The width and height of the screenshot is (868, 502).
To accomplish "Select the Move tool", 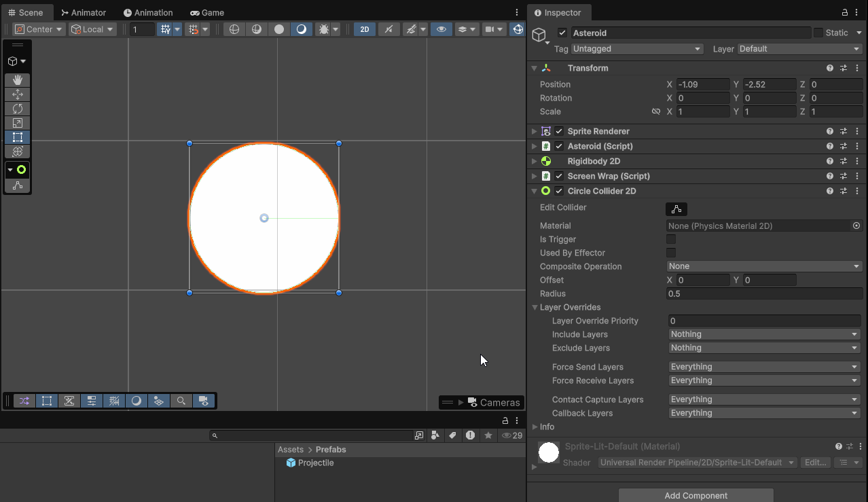I will pyautogui.click(x=18, y=94).
